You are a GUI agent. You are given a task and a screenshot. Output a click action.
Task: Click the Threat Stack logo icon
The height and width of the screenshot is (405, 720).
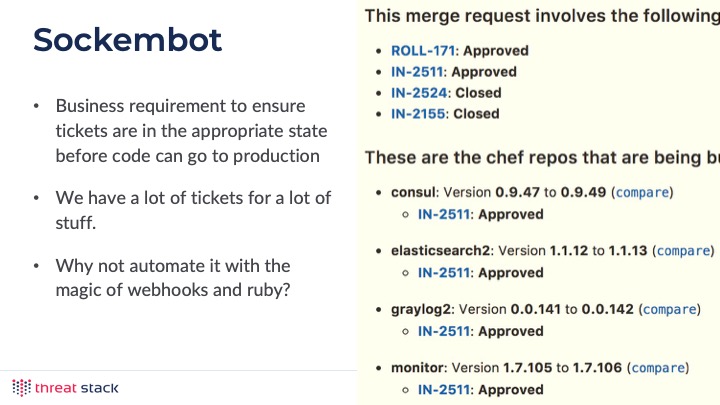tap(22, 388)
